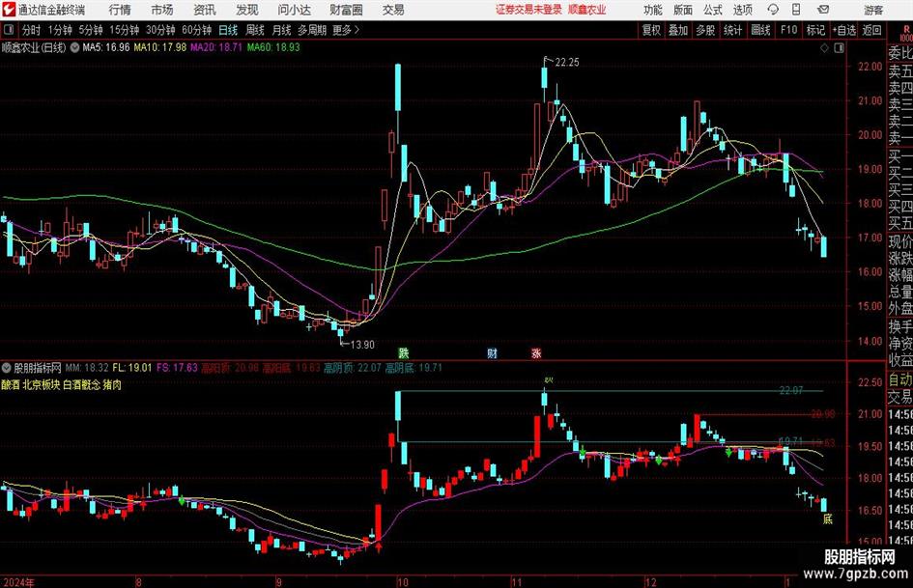
Task: Switch to 分时 chart period
Action: pyautogui.click(x=32, y=30)
